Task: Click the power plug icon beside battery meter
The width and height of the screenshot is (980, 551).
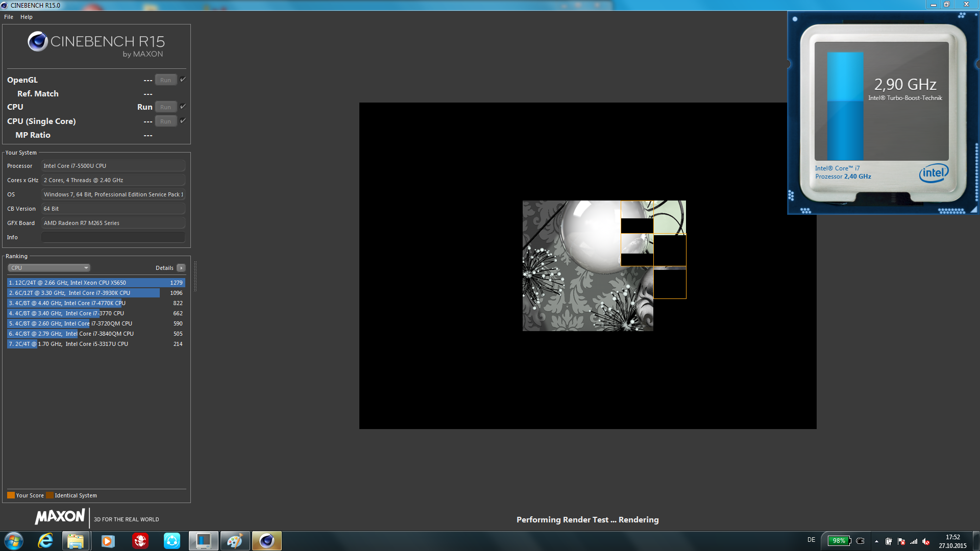Action: [860, 541]
